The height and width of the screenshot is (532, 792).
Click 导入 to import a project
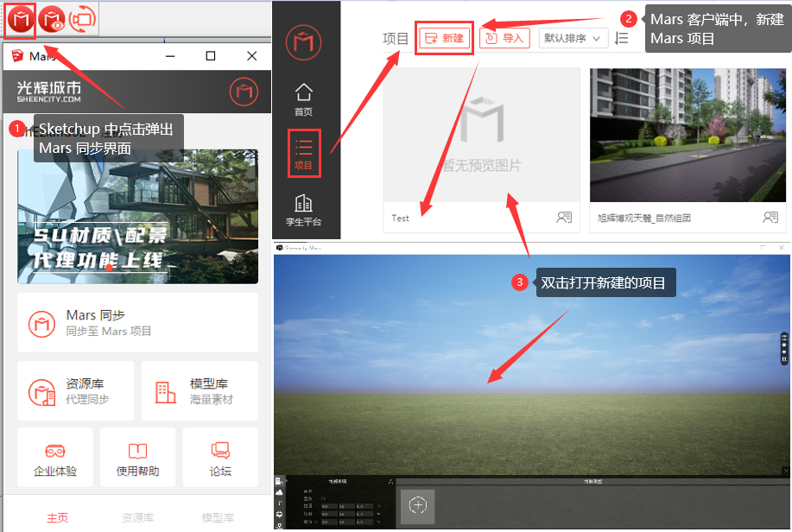pyautogui.click(x=504, y=38)
